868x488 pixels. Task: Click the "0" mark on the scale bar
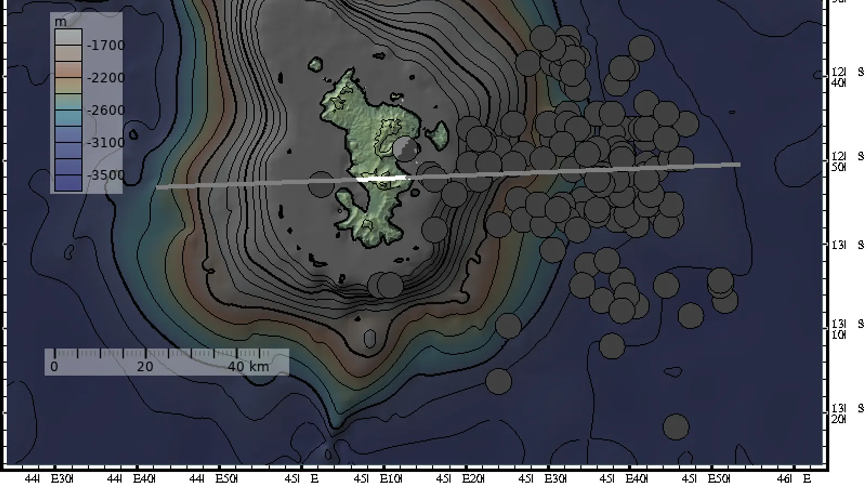[x=54, y=367]
